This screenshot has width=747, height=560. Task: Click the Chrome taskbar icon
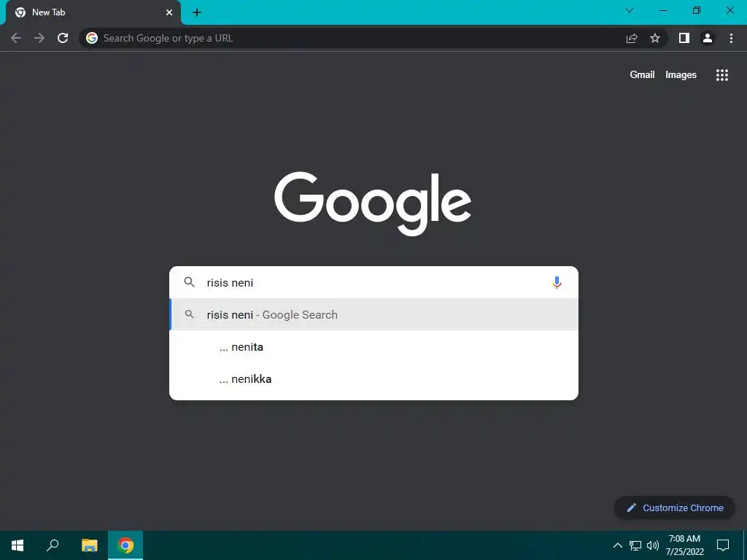pyautogui.click(x=125, y=545)
